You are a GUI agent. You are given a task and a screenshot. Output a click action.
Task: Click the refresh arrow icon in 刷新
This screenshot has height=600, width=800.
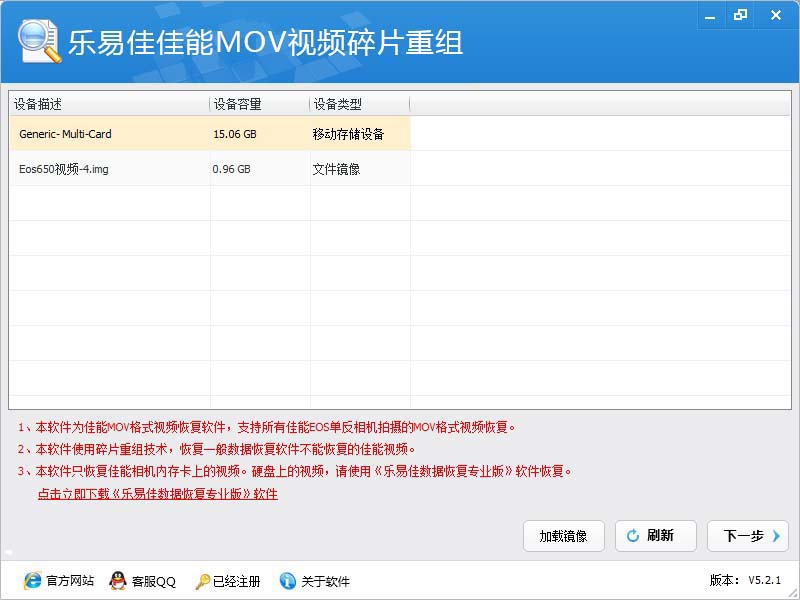(x=633, y=536)
